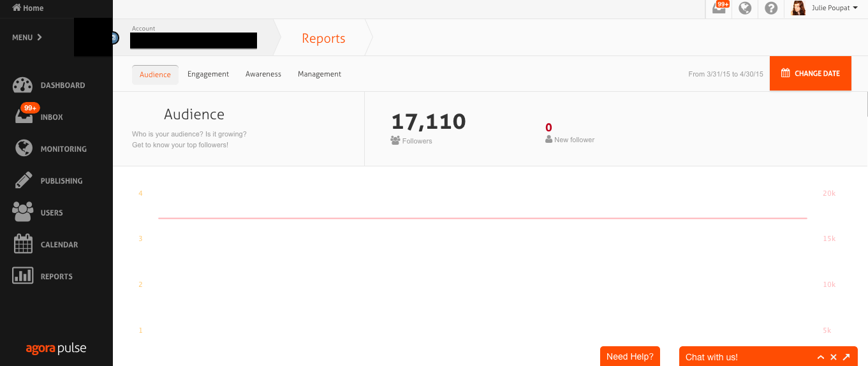This screenshot has height=366, width=868.
Task: Select the Publishing pencil icon
Action: point(23,180)
